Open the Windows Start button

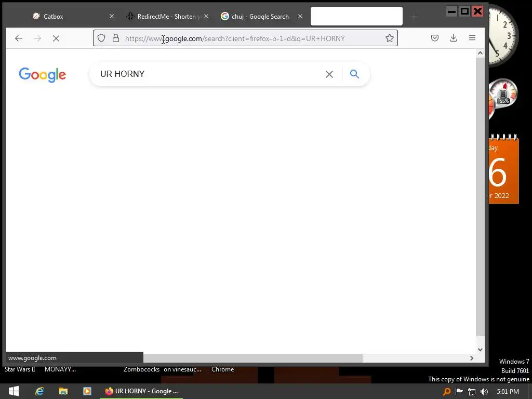(x=14, y=391)
